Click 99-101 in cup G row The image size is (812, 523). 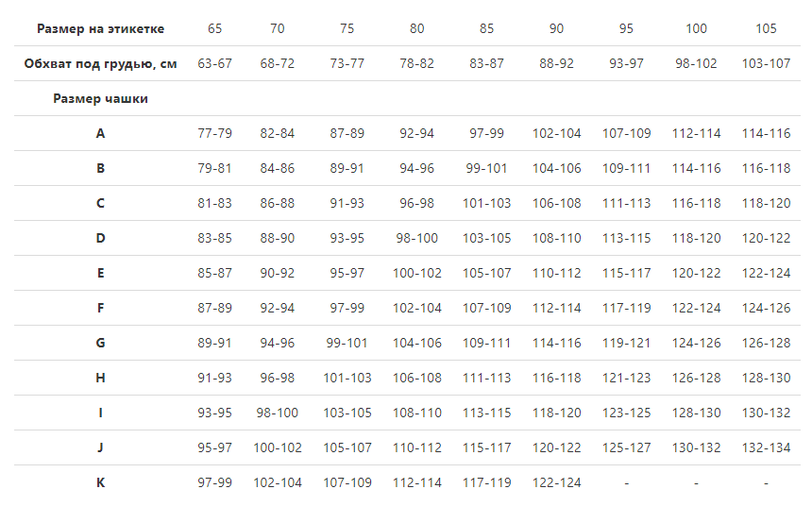pos(347,343)
